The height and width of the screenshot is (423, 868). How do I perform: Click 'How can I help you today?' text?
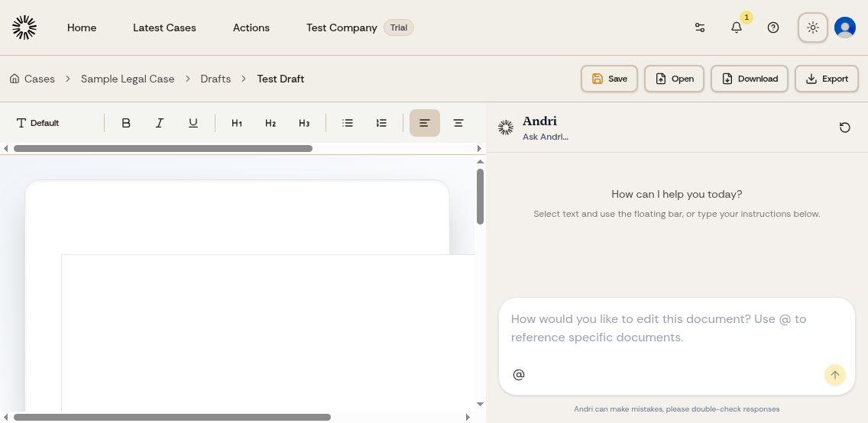click(x=676, y=194)
